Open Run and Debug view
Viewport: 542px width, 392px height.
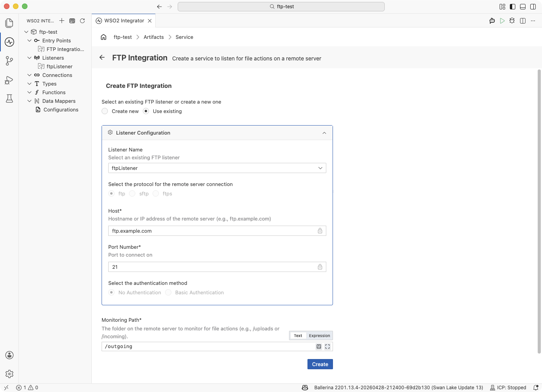[x=9, y=80]
